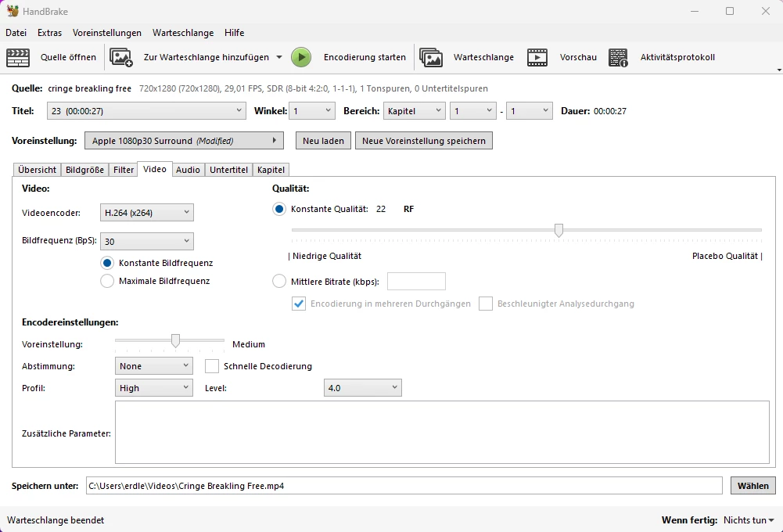Click the Warteschlange stacked pictures icon
The image size is (783, 532).
point(431,57)
